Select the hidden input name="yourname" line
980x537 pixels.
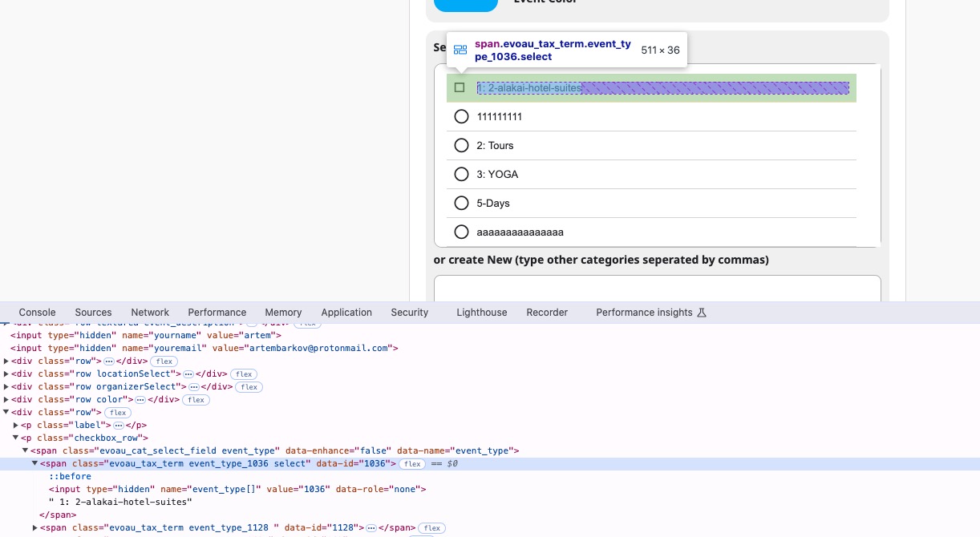146,335
